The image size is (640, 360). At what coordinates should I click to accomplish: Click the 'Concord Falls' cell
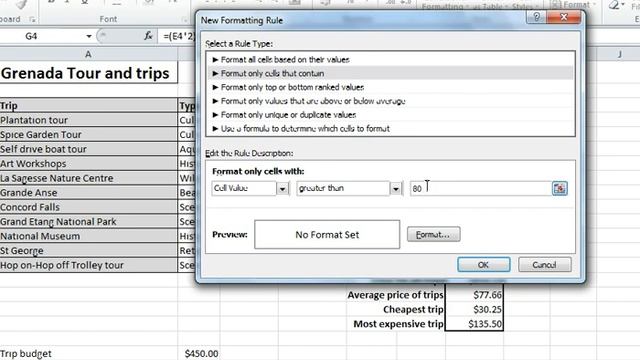[88, 207]
